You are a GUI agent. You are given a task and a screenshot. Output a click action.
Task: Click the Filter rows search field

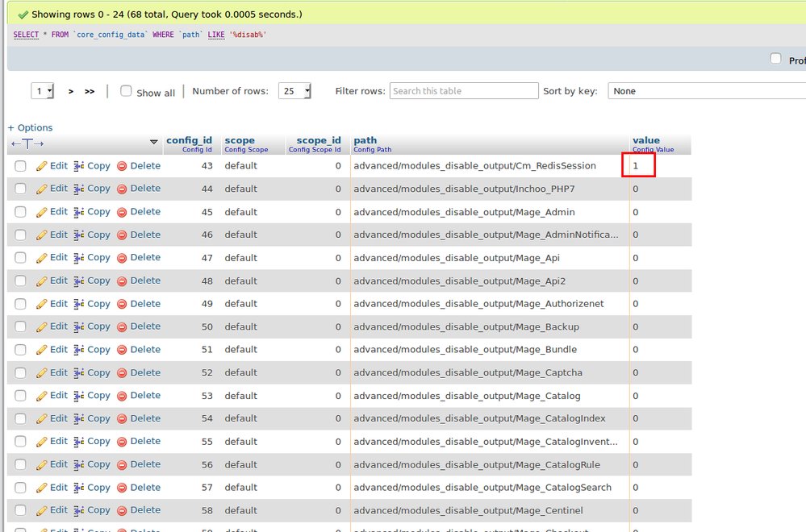(x=464, y=91)
